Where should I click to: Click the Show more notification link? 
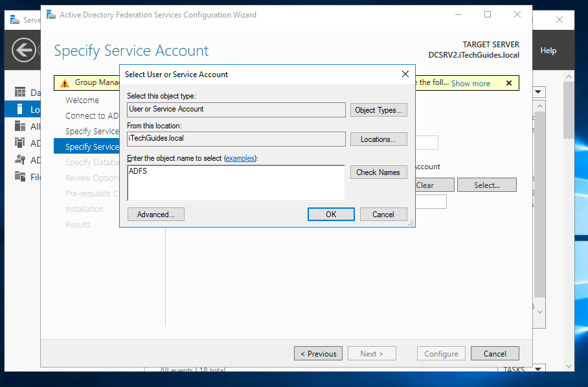(x=470, y=83)
